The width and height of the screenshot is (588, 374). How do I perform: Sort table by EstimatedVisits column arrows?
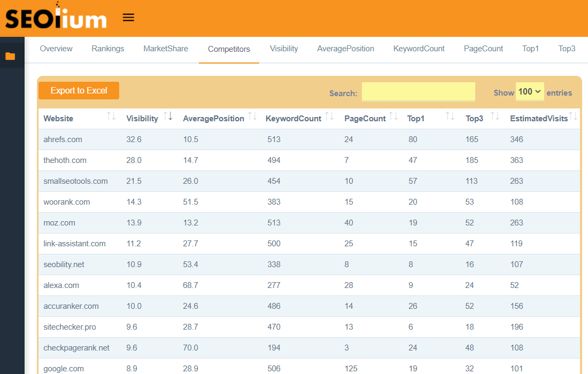pyautogui.click(x=573, y=116)
